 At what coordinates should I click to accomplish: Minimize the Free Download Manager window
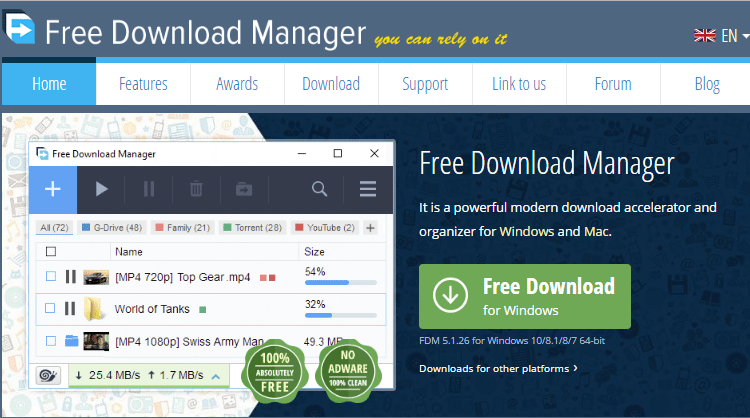coord(302,154)
